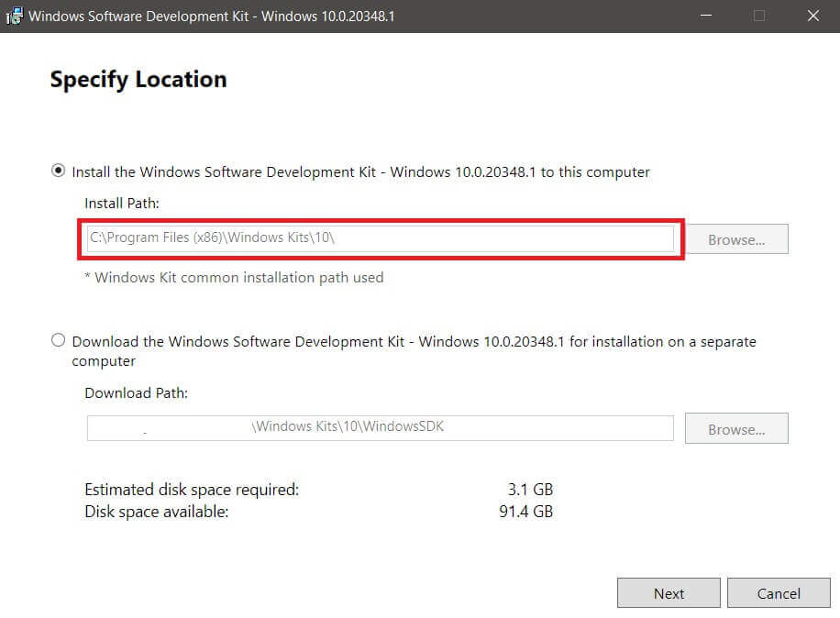This screenshot has height=618, width=840.
Task: Click the Download Path label
Action: [x=136, y=393]
